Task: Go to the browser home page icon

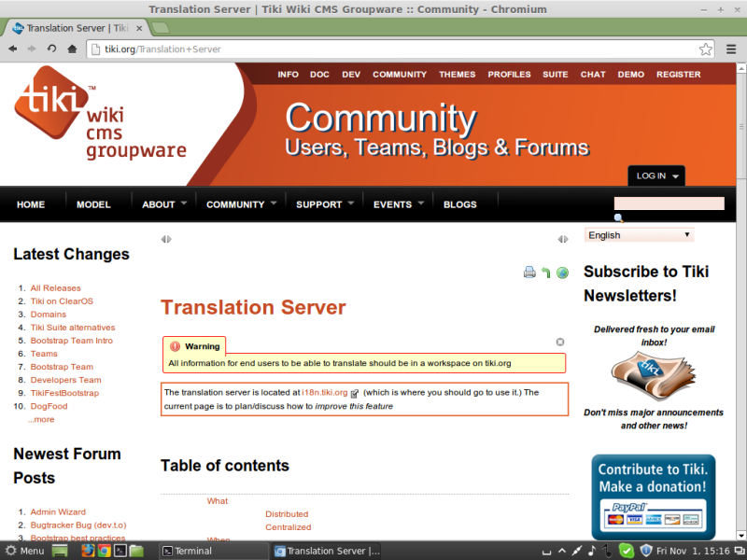Action: point(72,49)
